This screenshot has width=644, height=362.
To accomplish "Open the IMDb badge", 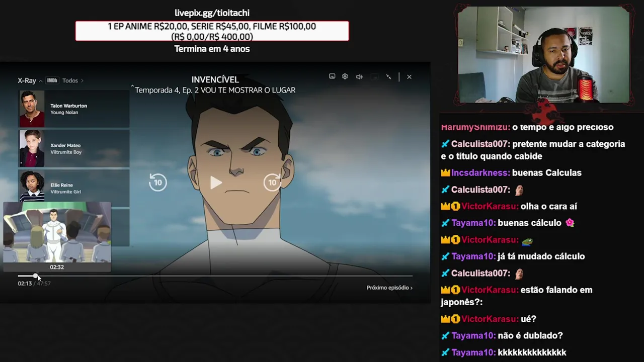I will (52, 80).
